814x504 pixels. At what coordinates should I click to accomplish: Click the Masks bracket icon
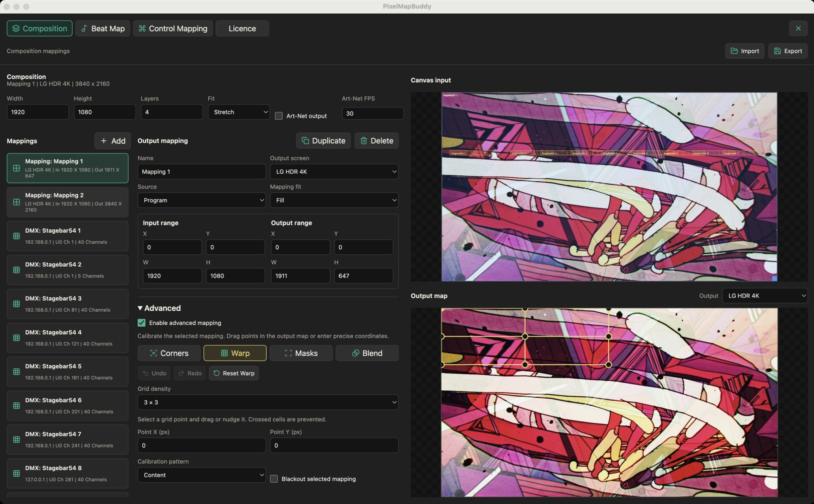click(288, 353)
